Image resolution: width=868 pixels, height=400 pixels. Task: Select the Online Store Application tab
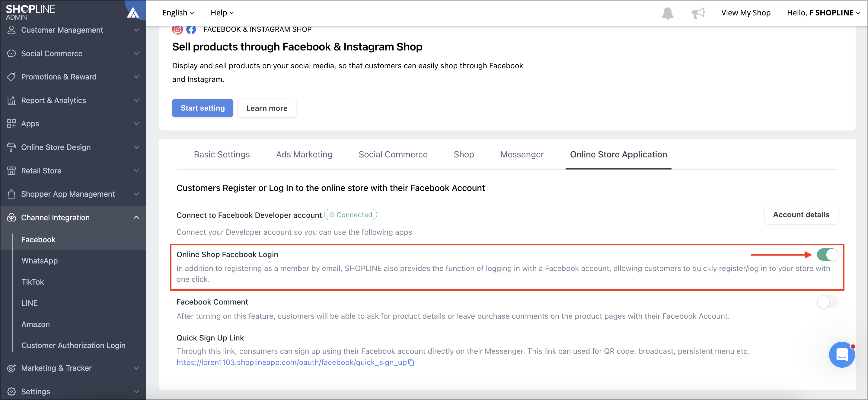[x=618, y=154]
